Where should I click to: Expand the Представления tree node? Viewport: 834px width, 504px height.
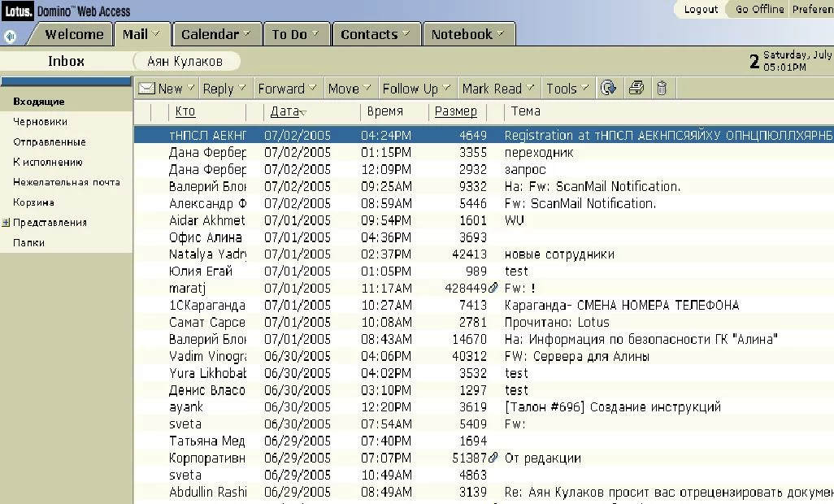point(7,223)
